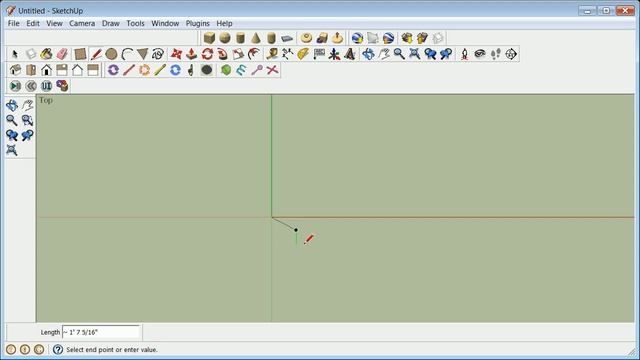Image resolution: width=640 pixels, height=360 pixels.
Task: Click the "Top" view label in the viewport
Action: [x=46, y=100]
